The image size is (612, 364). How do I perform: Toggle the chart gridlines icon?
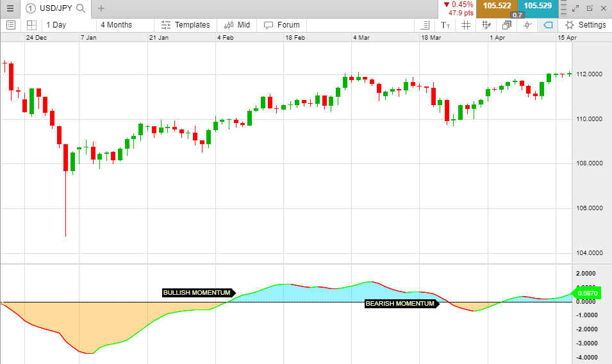[x=466, y=26]
